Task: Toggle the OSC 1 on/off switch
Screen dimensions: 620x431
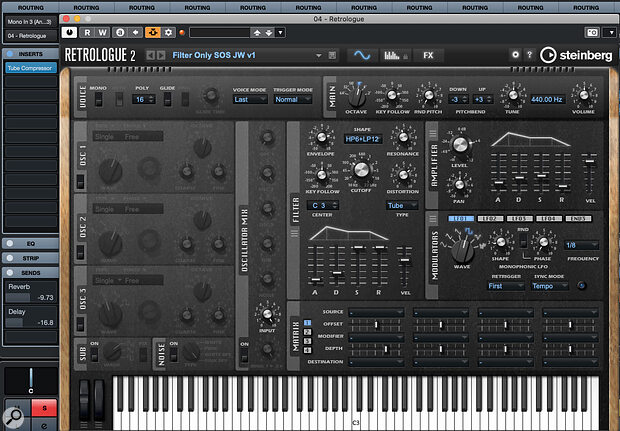Action: [80, 182]
